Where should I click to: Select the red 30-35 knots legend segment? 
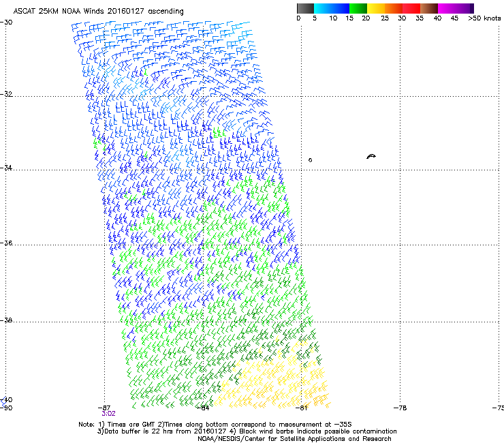[x=411, y=8]
